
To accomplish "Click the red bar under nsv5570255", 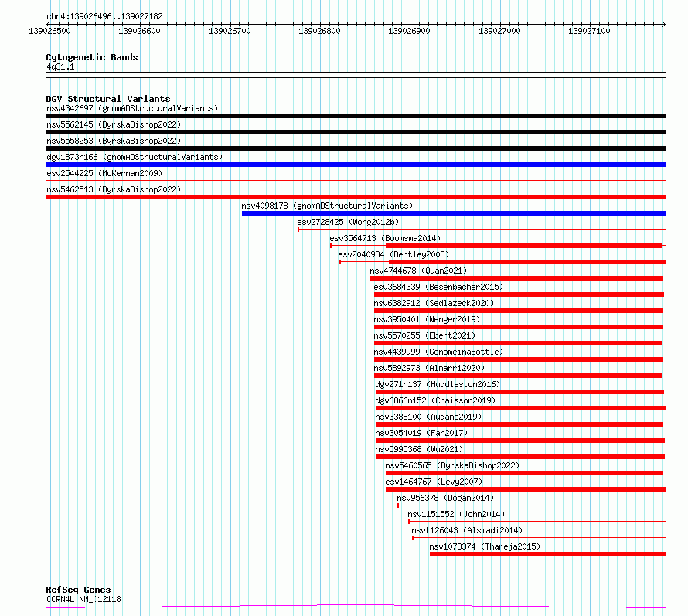I will pos(518,343).
